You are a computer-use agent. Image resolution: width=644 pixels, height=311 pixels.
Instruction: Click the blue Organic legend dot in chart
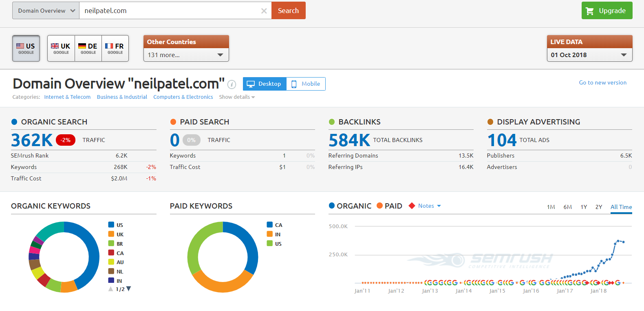coord(332,206)
